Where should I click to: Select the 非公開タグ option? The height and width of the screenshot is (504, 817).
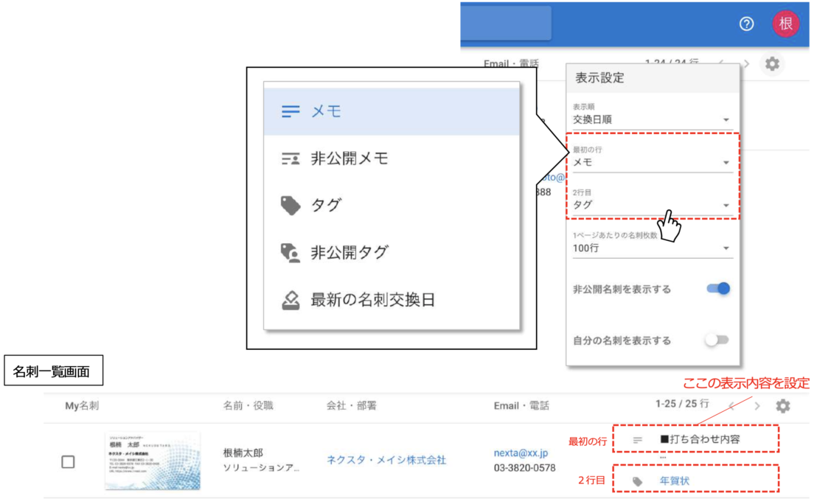tap(392, 253)
